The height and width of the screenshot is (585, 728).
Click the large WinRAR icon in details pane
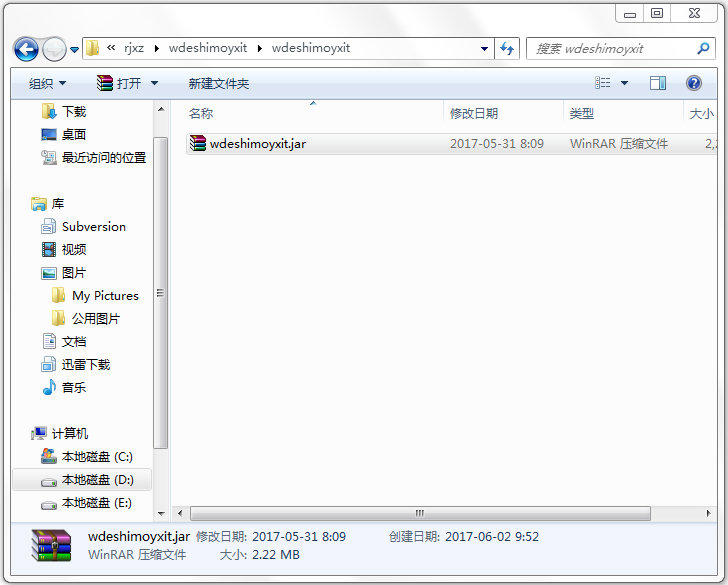pos(51,546)
